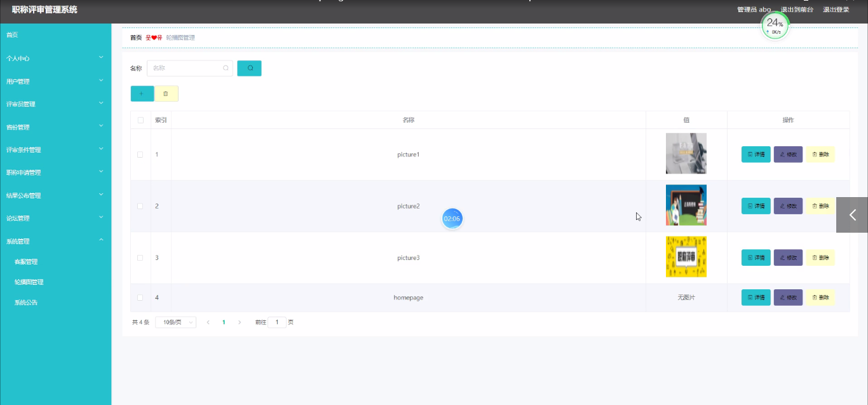The image size is (868, 405).
Task: Click 修改 for picture2
Action: point(788,206)
